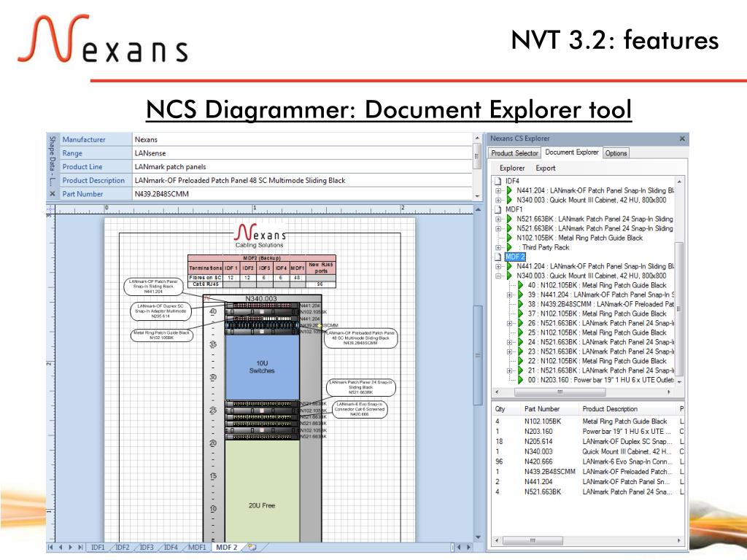Open the Explorer menu
The width and height of the screenshot is (747, 560).
511,168
